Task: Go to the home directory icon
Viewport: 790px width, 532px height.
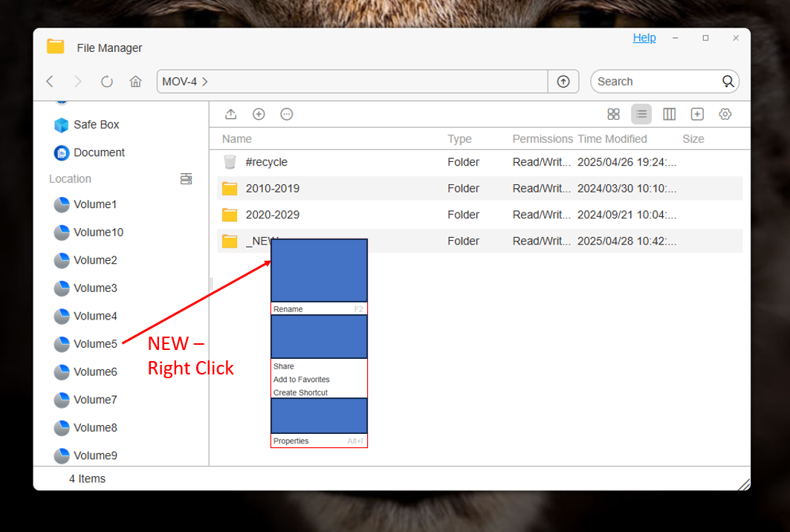Action: [x=135, y=82]
